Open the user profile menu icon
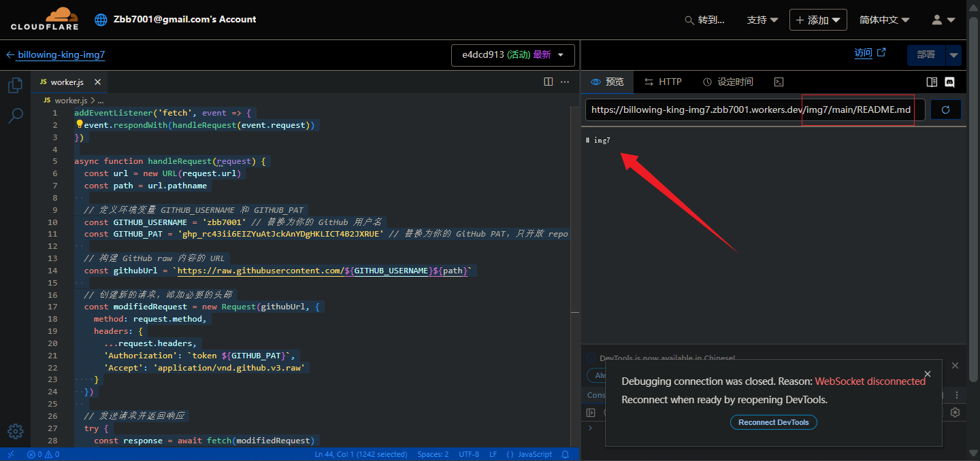Viewport: 980px width, 461px height. click(944, 20)
